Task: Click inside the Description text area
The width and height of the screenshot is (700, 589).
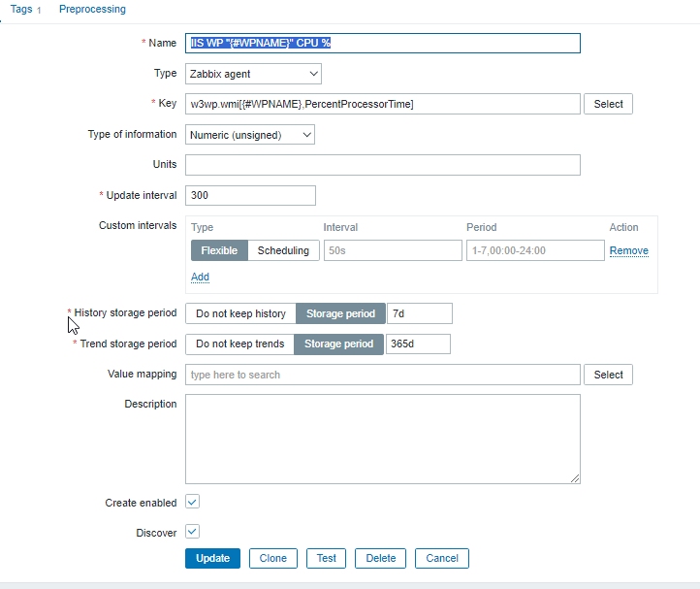Action: (383, 439)
